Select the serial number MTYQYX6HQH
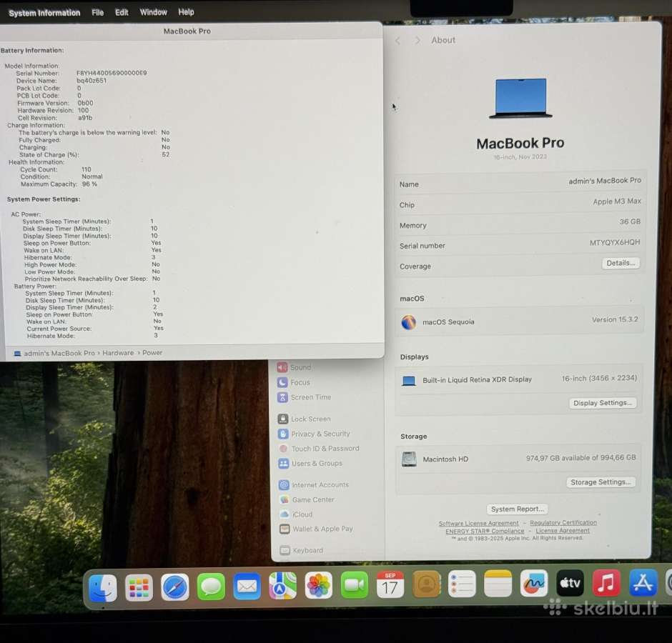Image resolution: width=672 pixels, height=643 pixels. point(615,242)
